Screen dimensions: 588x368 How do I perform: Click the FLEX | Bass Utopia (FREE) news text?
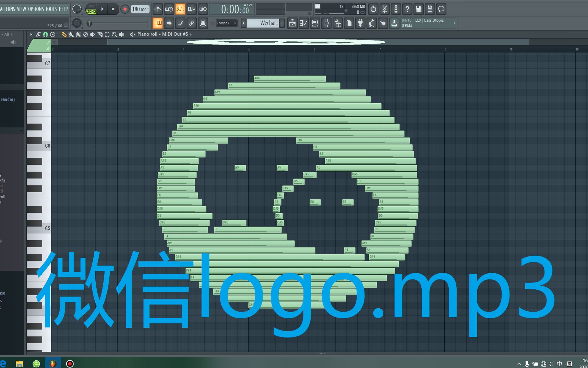tap(423, 23)
